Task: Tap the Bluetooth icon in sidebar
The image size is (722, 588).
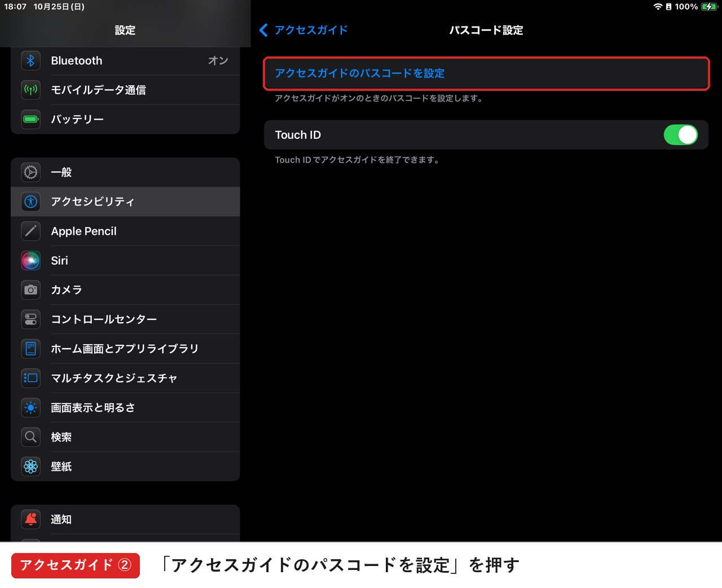Action: (x=31, y=60)
